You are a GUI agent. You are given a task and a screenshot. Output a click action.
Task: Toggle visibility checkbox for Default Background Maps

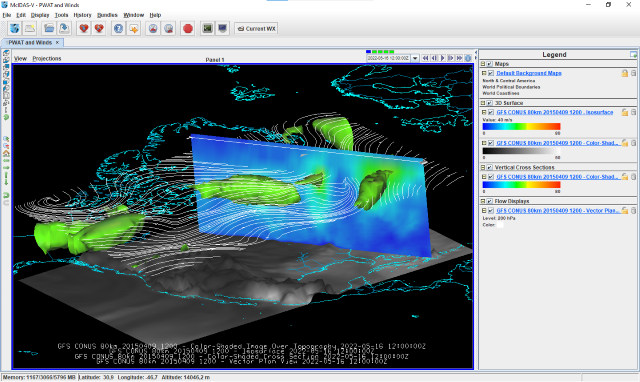pyautogui.click(x=491, y=73)
